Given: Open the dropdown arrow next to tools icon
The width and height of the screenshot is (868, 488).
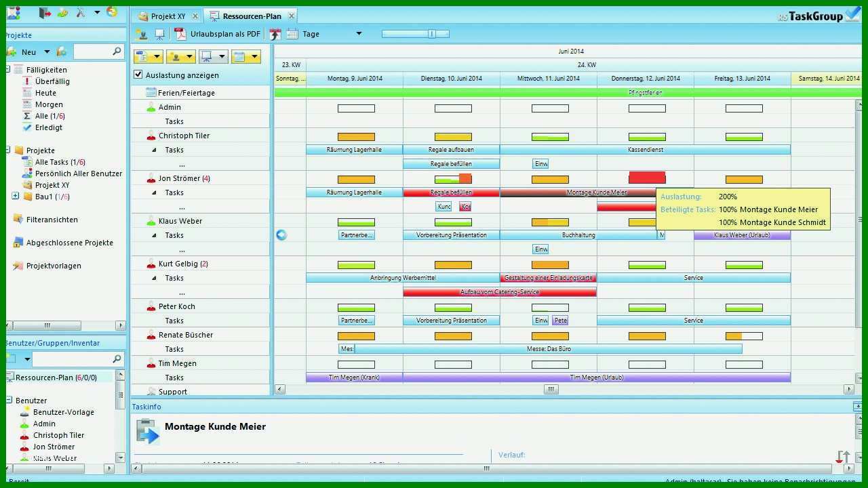Looking at the screenshot, I should click(97, 13).
